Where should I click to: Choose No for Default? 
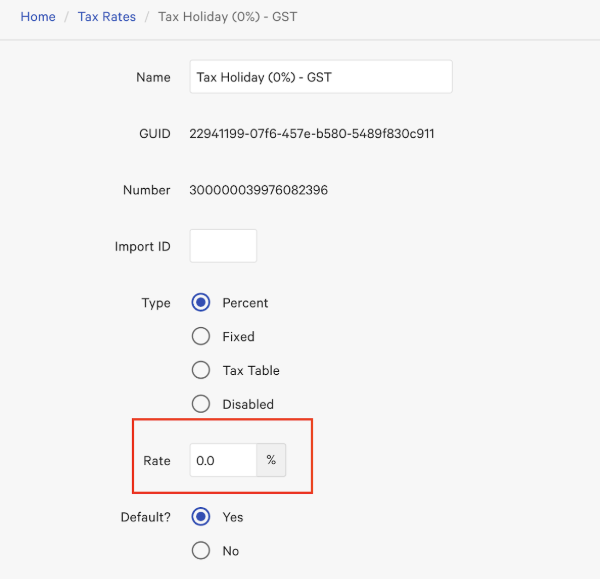201,551
